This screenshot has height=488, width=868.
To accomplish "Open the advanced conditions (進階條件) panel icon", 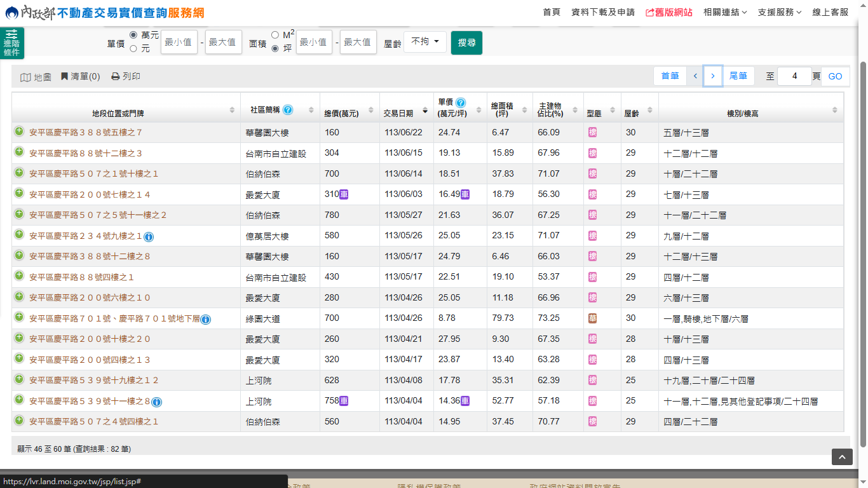I will tap(11, 43).
